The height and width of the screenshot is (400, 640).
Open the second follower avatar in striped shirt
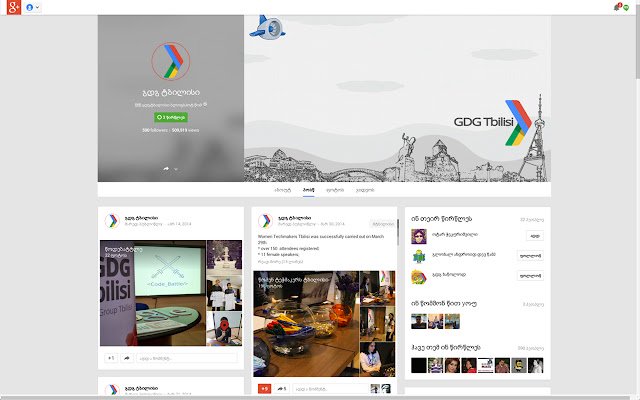pos(436,365)
